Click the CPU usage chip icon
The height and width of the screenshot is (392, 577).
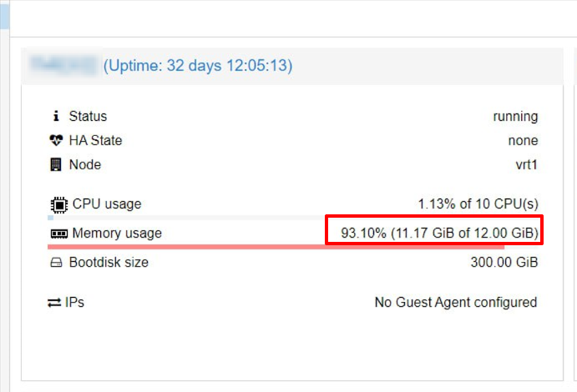click(x=59, y=204)
